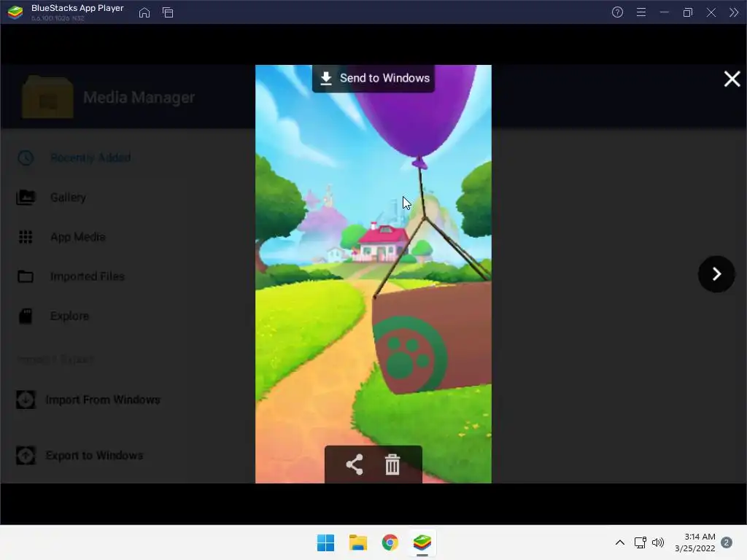Click the App Media grid icon
Viewport: 747px width, 560px height.
pos(26,237)
